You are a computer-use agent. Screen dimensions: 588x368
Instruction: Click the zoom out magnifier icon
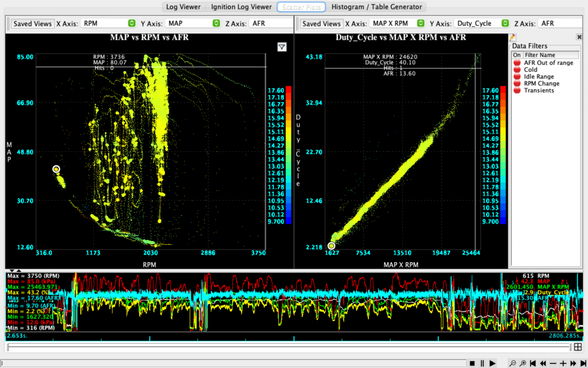[513, 364]
